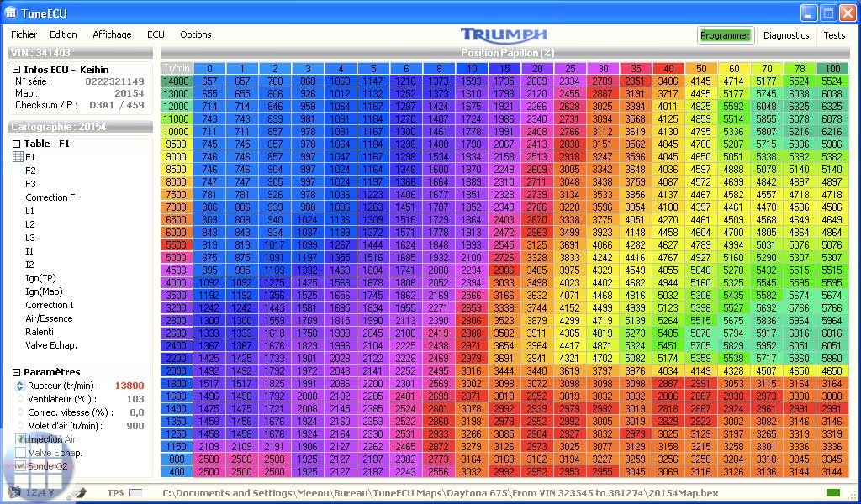861x504 pixels.
Task: Open the Edition menu
Action: pyautogui.click(x=63, y=34)
